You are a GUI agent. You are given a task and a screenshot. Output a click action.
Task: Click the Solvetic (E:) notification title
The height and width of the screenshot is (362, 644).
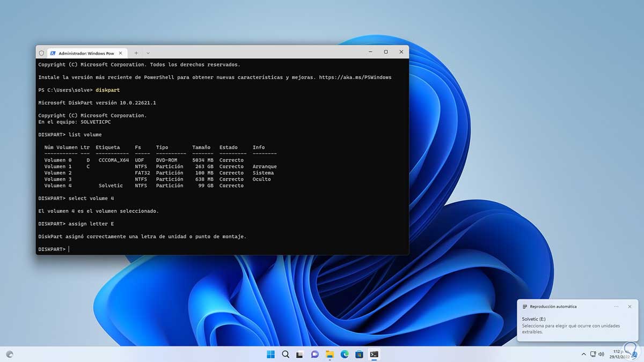534,319
